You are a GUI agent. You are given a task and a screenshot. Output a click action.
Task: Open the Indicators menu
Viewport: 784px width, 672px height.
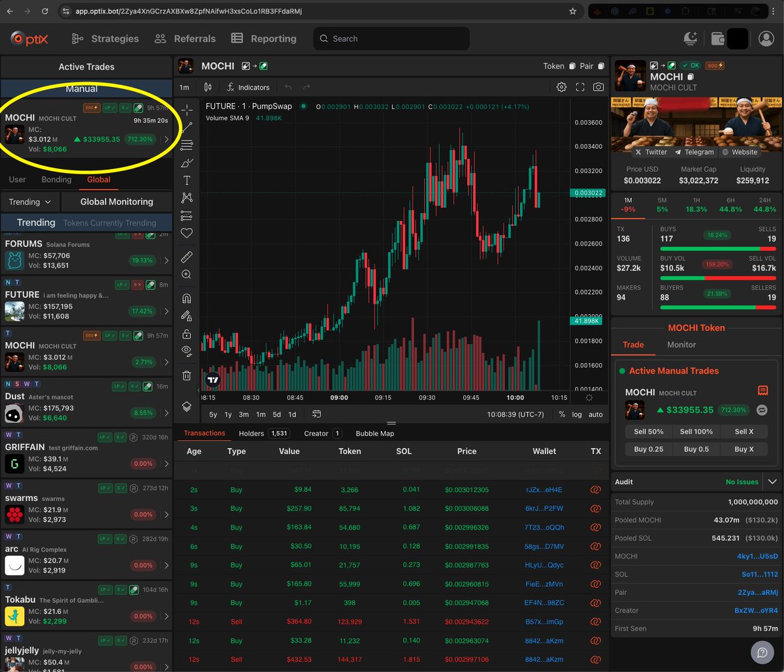click(x=248, y=87)
